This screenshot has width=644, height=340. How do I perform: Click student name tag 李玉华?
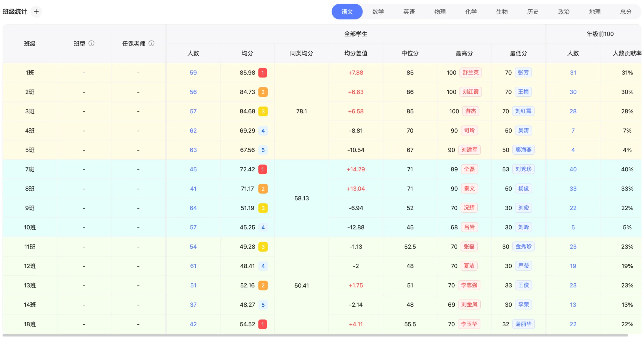point(469,324)
